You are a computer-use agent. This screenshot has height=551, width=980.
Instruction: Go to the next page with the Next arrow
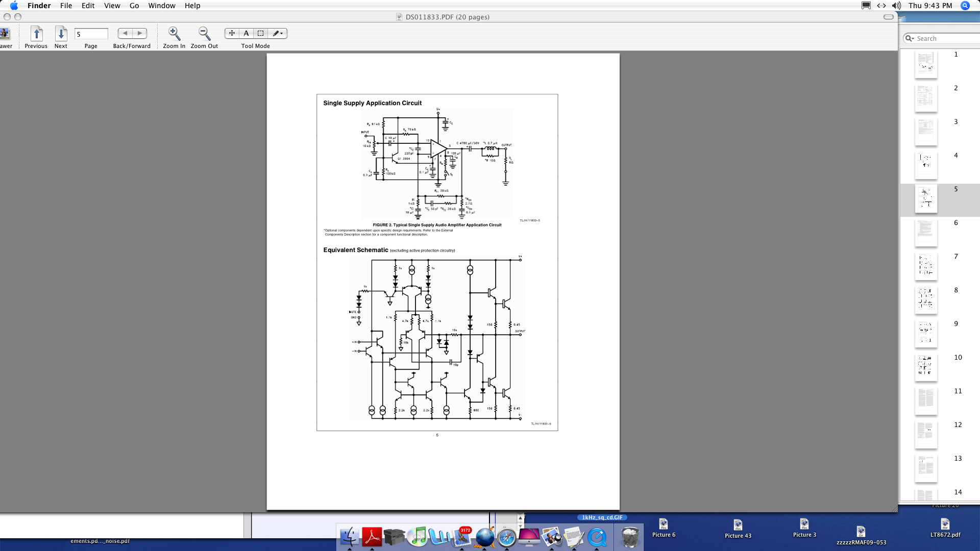click(x=61, y=34)
